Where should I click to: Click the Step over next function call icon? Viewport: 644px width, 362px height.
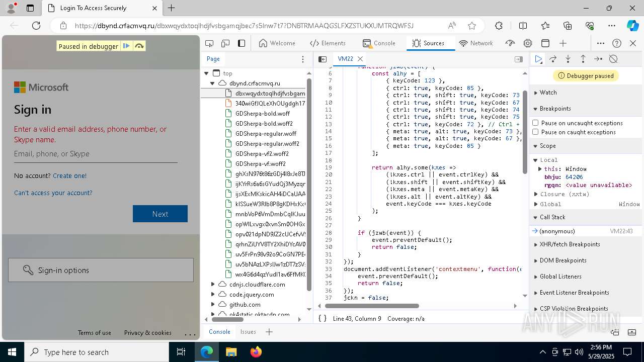point(553,59)
